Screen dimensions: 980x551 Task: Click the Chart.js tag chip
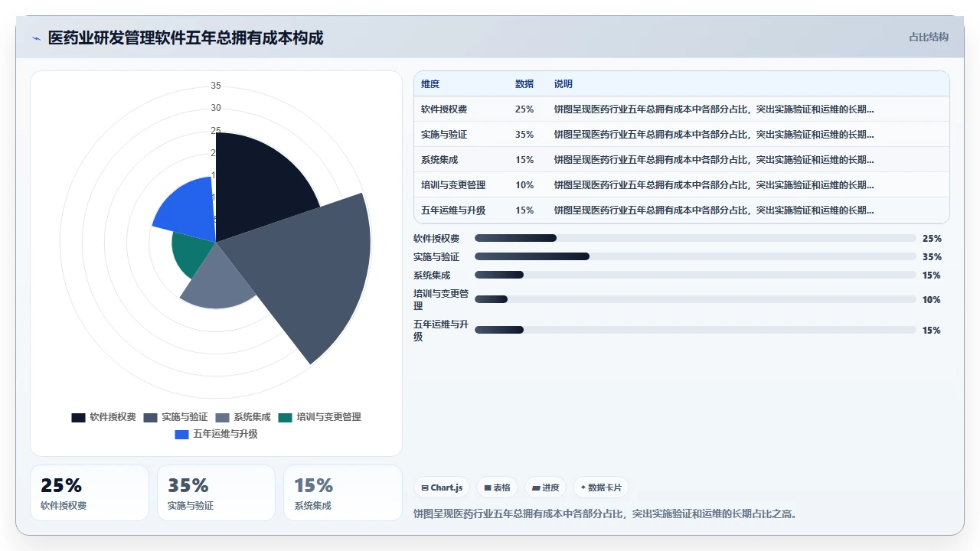tap(443, 487)
